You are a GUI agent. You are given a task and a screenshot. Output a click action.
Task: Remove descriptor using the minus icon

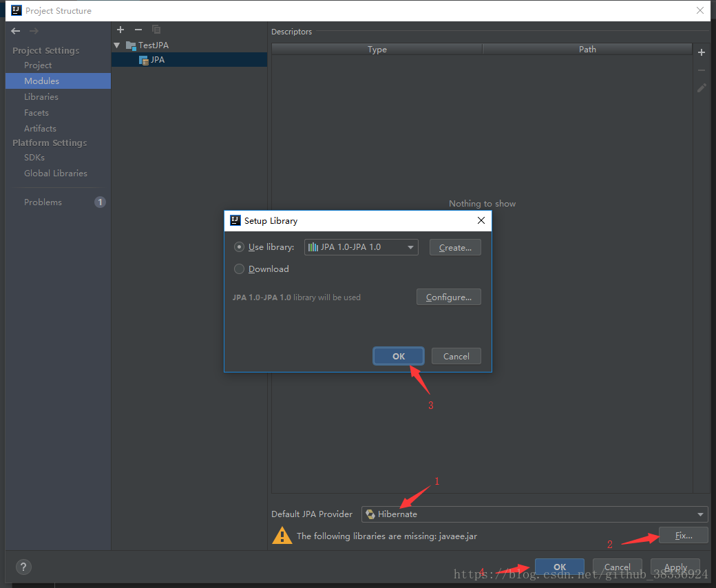pyautogui.click(x=702, y=70)
